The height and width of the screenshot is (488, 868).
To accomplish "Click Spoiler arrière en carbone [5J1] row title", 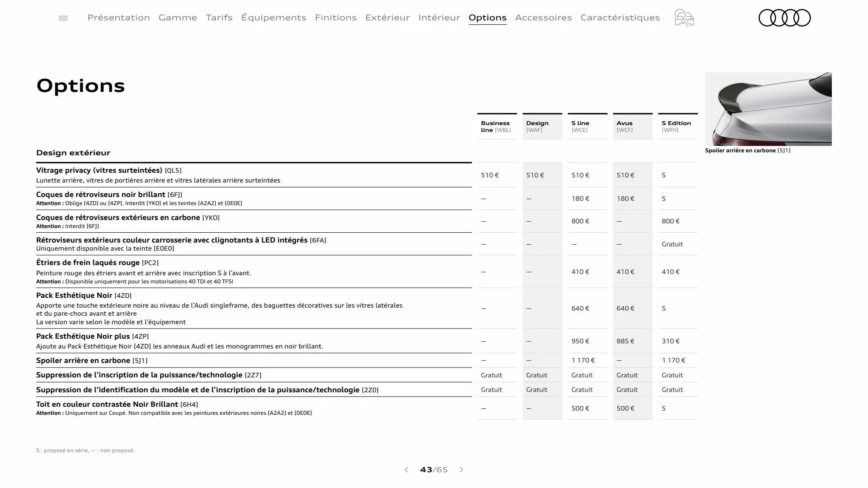I will click(92, 360).
